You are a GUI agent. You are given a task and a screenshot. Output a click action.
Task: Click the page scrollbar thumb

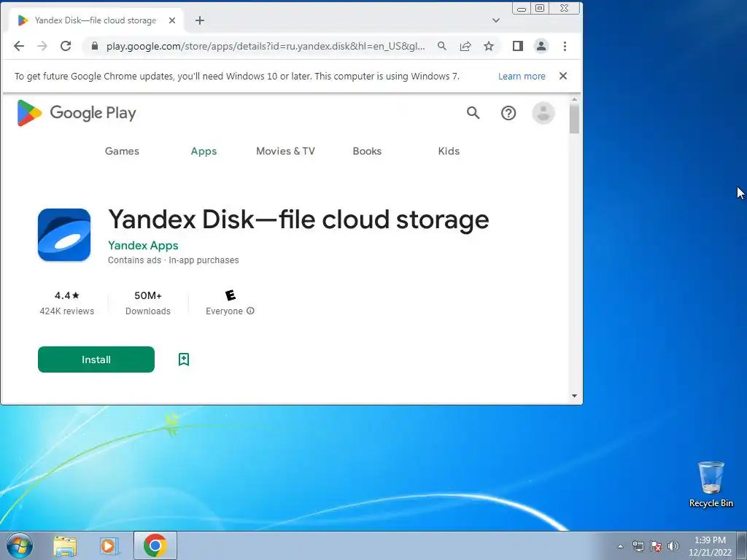574,118
